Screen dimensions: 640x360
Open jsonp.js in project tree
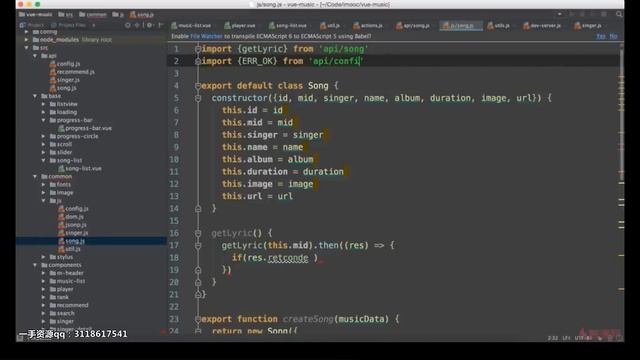coord(72,224)
